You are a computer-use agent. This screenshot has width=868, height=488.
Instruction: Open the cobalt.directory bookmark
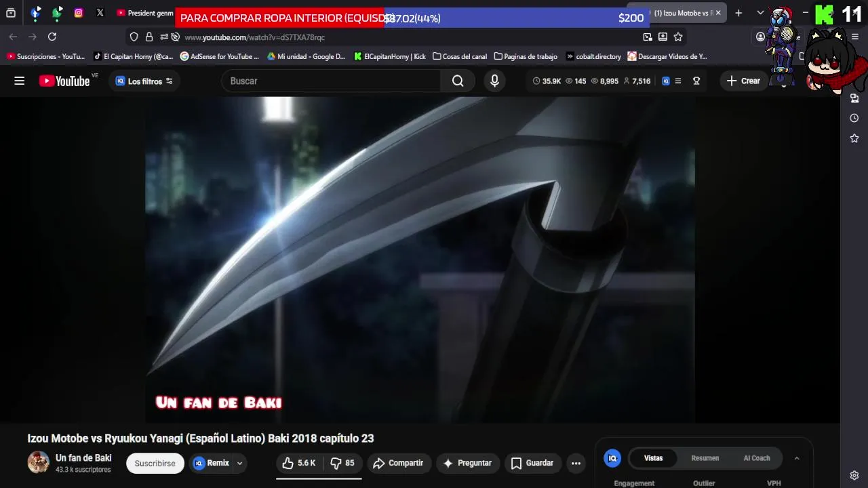click(x=593, y=56)
